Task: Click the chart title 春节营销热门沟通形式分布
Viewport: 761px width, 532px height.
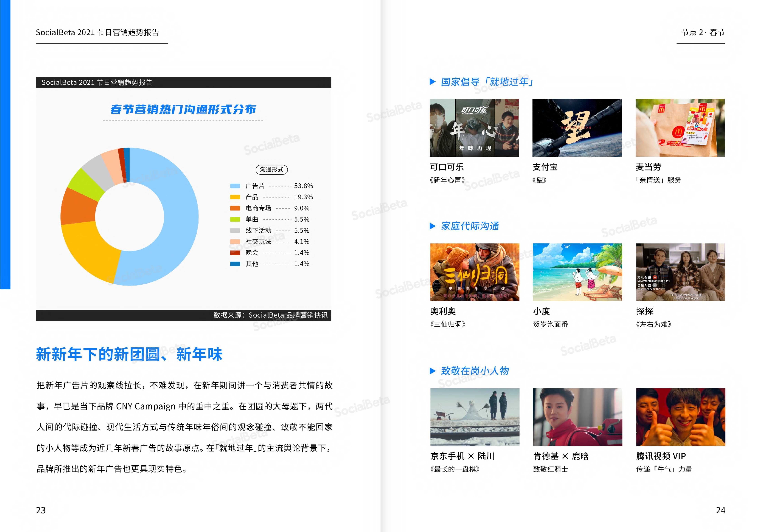Action: point(183,109)
